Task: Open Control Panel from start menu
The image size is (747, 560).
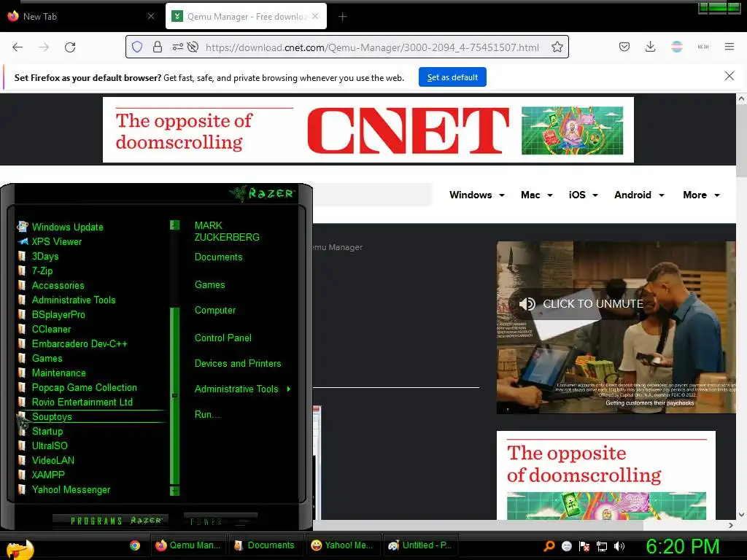Action: (223, 338)
